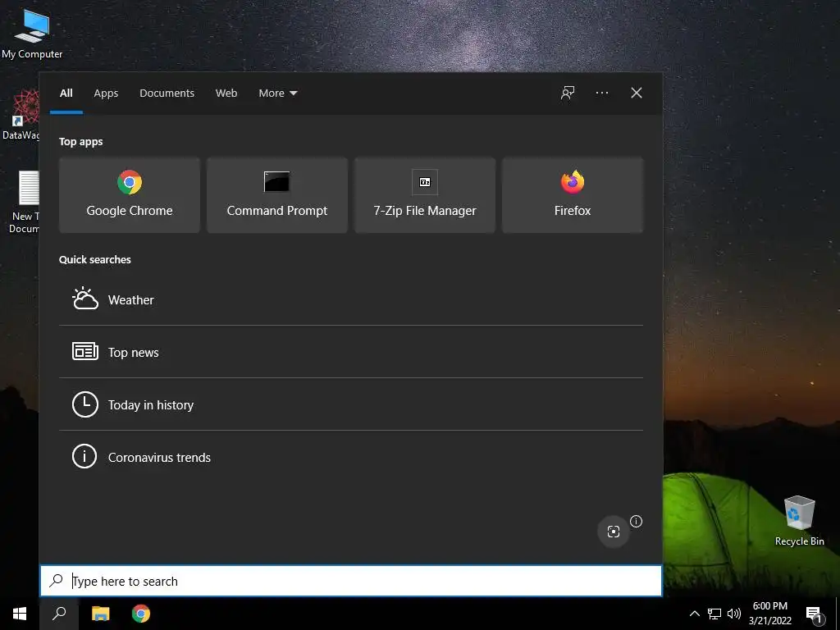Launch Firefox from Top apps
The height and width of the screenshot is (630, 840).
(572, 195)
